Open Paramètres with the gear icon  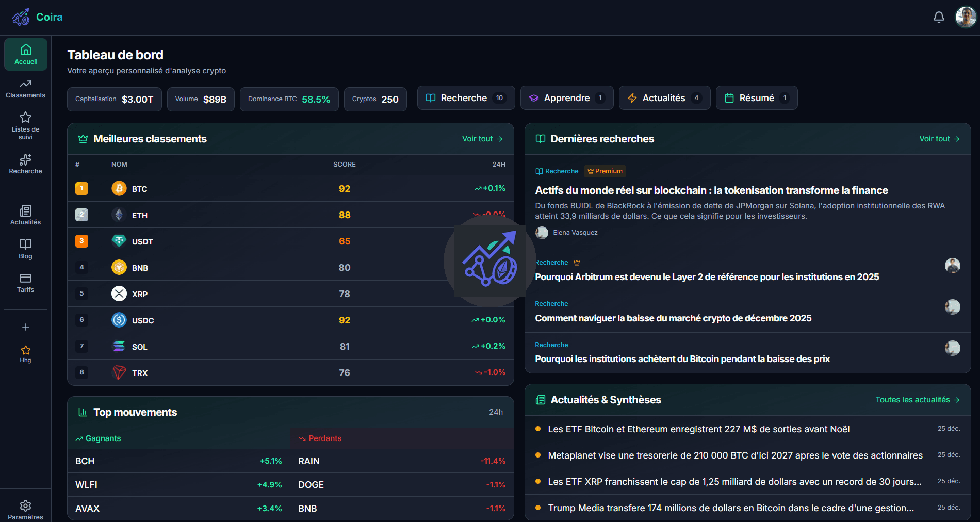(25, 507)
